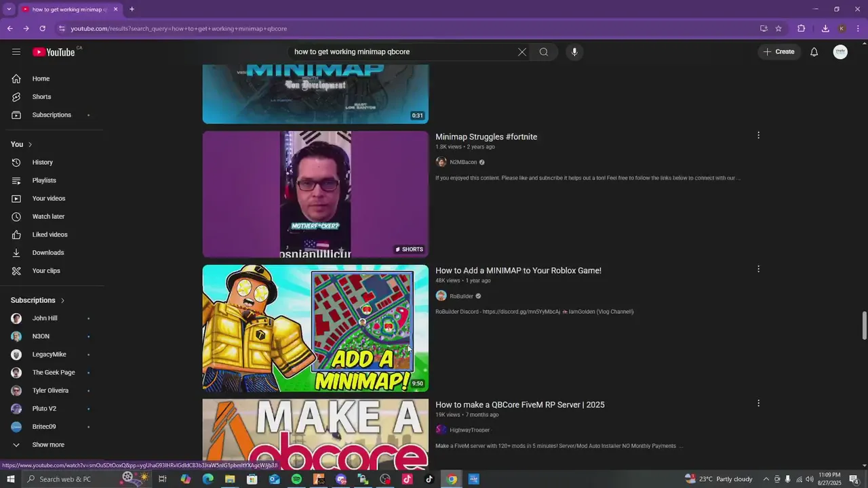Open the YouTube hamburger guide menu
The height and width of the screenshot is (488, 868).
pos(16,52)
